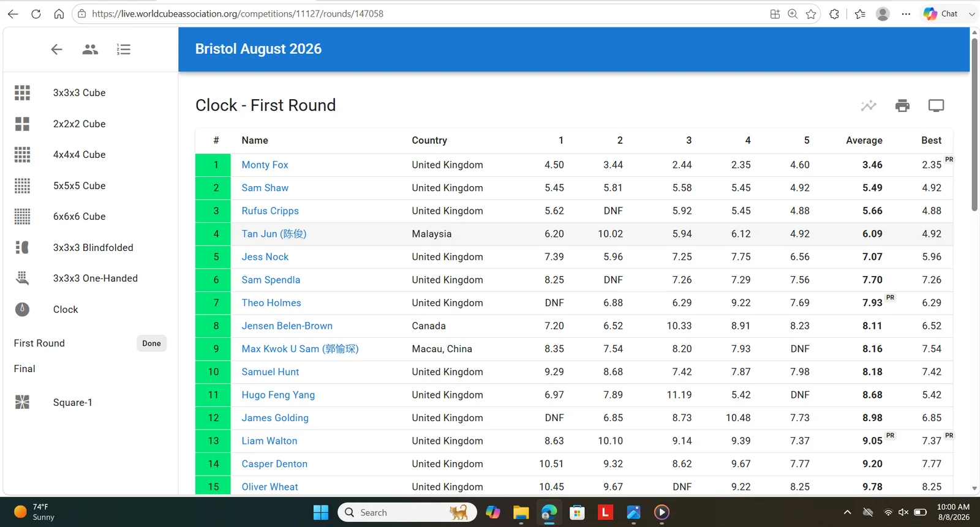This screenshot has width=980, height=527.
Task: Go to the browser home page
Action: [59, 13]
